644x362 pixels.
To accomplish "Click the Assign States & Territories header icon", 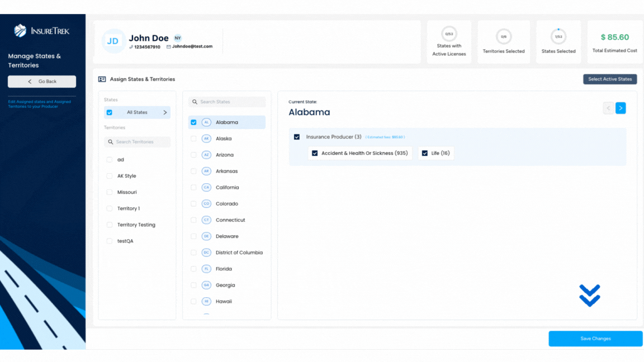I will [102, 79].
